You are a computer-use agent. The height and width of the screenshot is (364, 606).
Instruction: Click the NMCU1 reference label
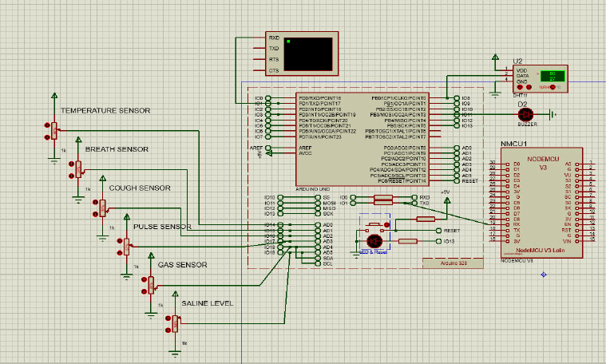click(516, 143)
